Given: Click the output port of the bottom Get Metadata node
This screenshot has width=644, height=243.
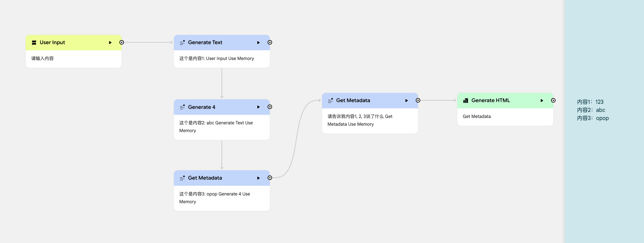Looking at the screenshot, I should point(270,178).
